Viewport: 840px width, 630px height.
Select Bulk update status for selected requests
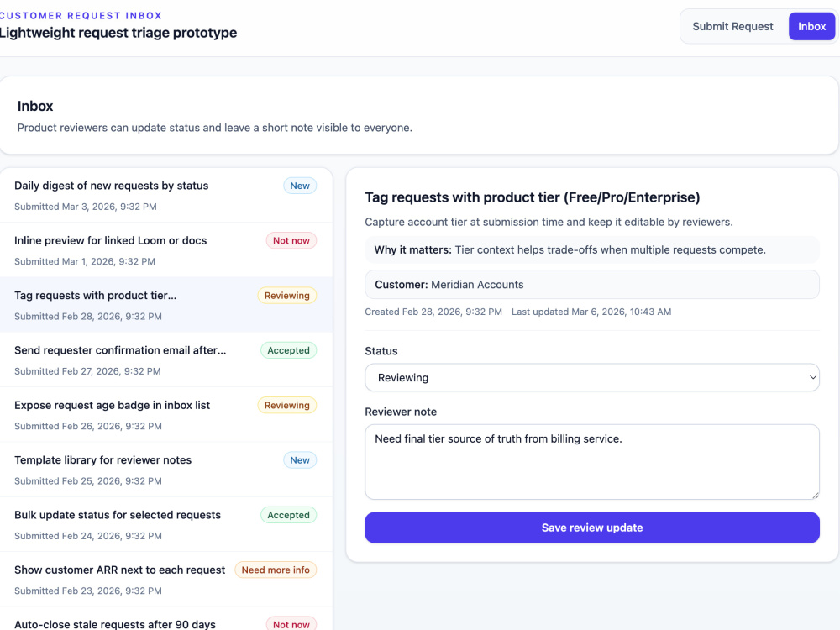click(x=166, y=525)
